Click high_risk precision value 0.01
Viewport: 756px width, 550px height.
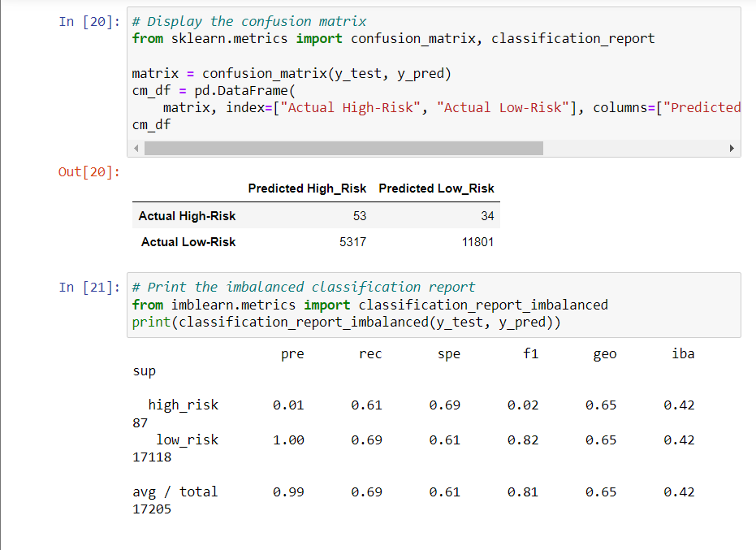[x=288, y=405]
